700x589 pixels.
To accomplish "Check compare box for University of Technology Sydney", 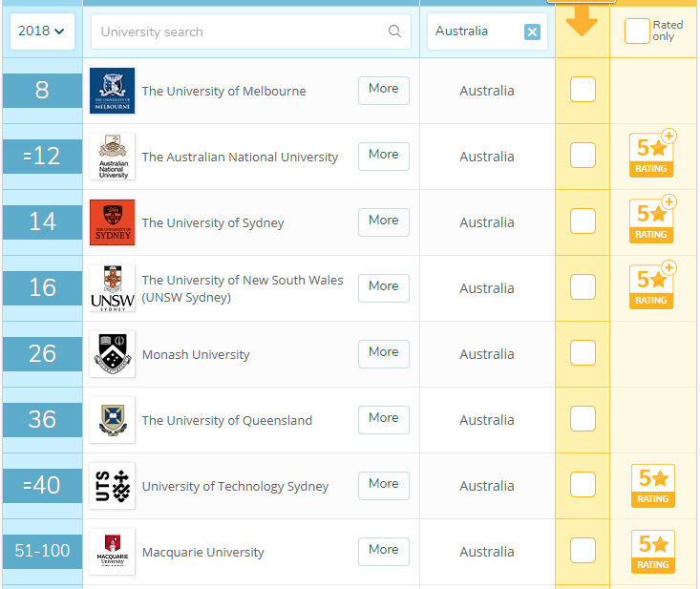I will (583, 484).
